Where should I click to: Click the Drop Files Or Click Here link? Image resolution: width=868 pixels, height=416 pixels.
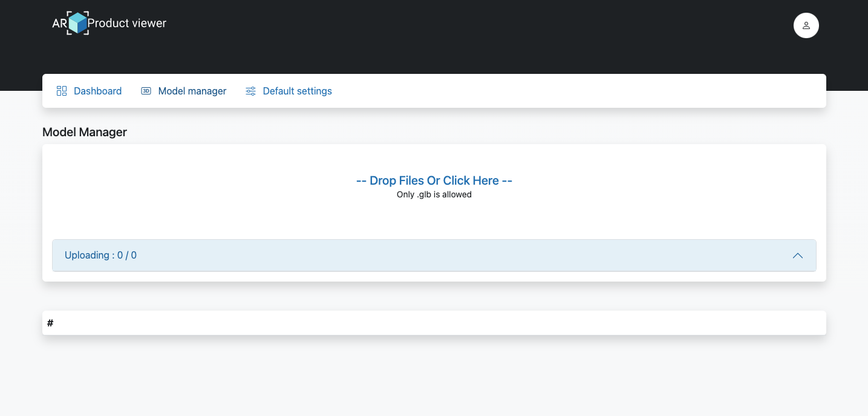tap(434, 180)
